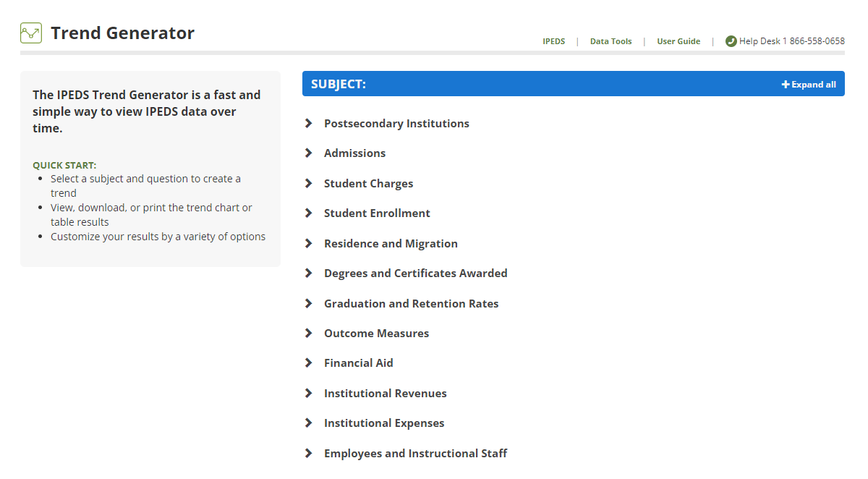
Task: Click 'Customize your results' bullet text
Action: tap(158, 236)
